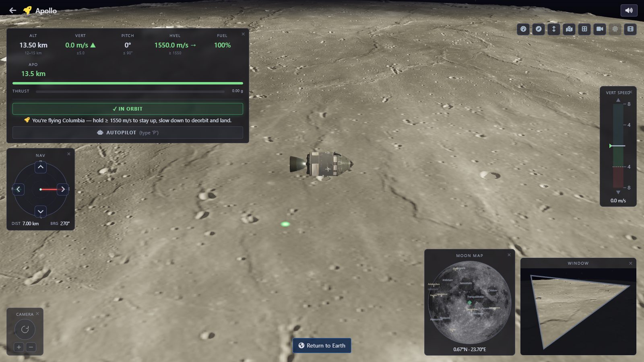The image size is (644, 362).
Task: Click the NAV right chevron
Action: [x=63, y=189]
